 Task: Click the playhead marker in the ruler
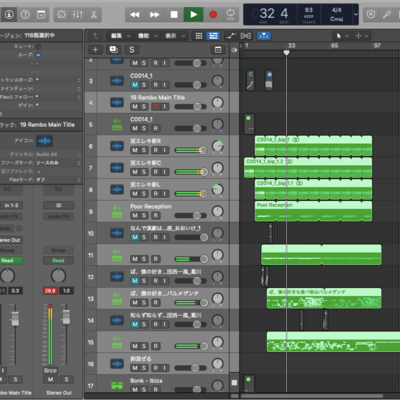(x=286, y=53)
